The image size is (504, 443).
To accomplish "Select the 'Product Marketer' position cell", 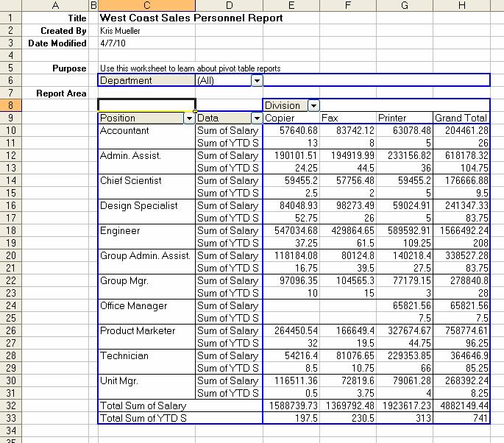I will (146, 331).
